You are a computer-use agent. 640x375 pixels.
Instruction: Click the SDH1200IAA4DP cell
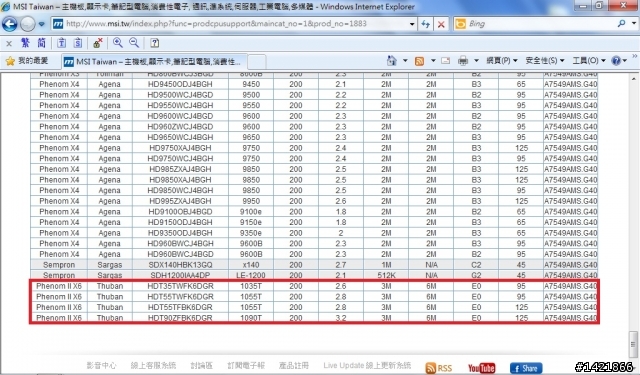coord(180,275)
